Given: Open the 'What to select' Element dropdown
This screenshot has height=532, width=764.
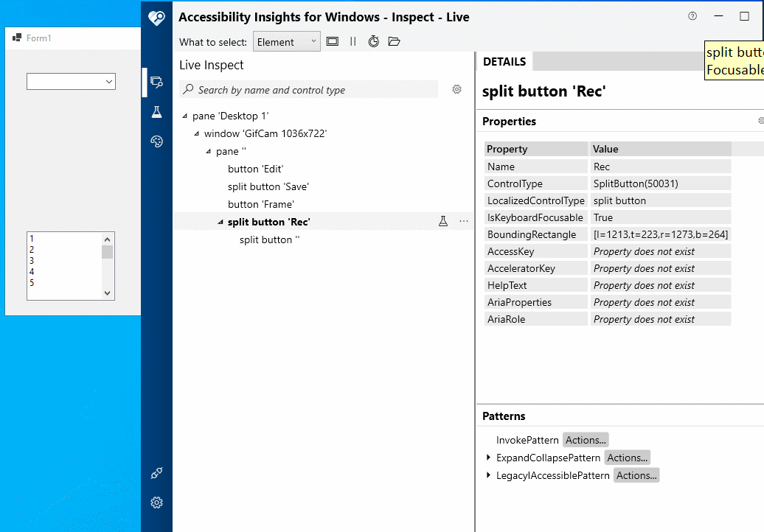Looking at the screenshot, I should click(286, 41).
